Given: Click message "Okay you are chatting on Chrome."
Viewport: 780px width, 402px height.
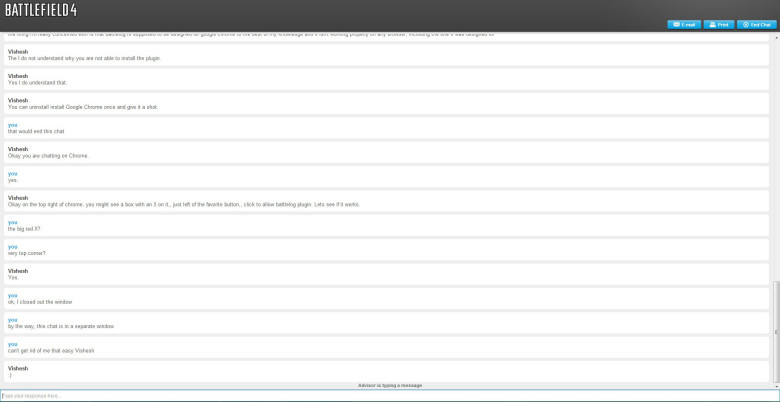Looking at the screenshot, I should (387, 152).
